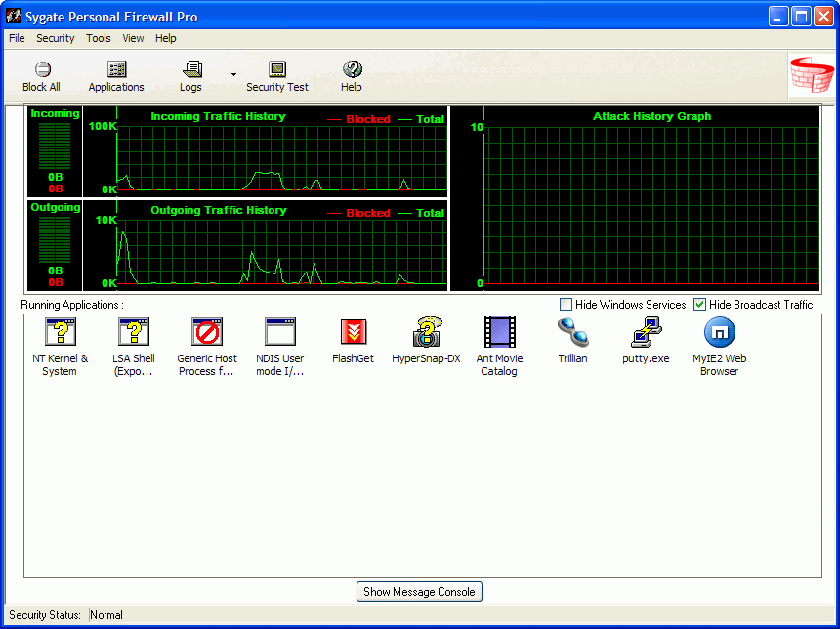This screenshot has width=840, height=629.
Task: Select the blocked Generic Host Process icon
Action: pyautogui.click(x=207, y=334)
